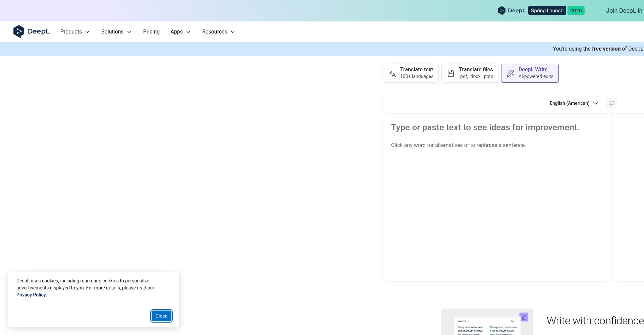
Task: Click into the text input area
Action: pyautogui.click(x=496, y=201)
